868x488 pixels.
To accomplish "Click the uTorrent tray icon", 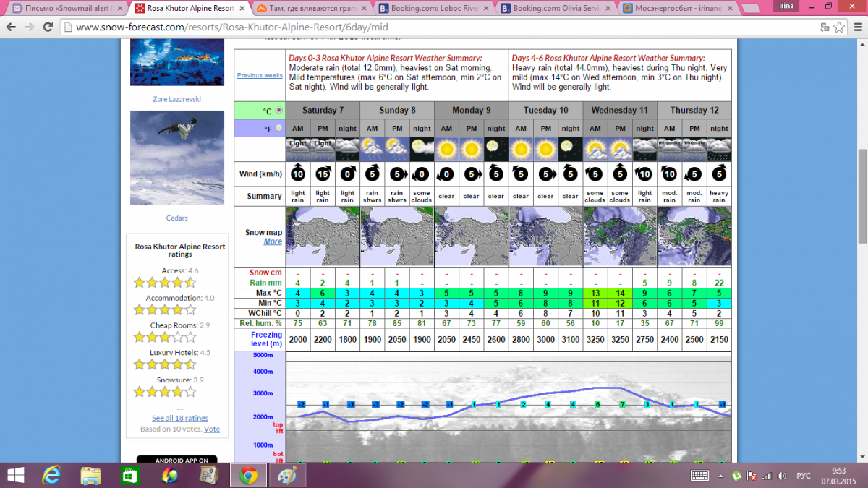I will 736,475.
